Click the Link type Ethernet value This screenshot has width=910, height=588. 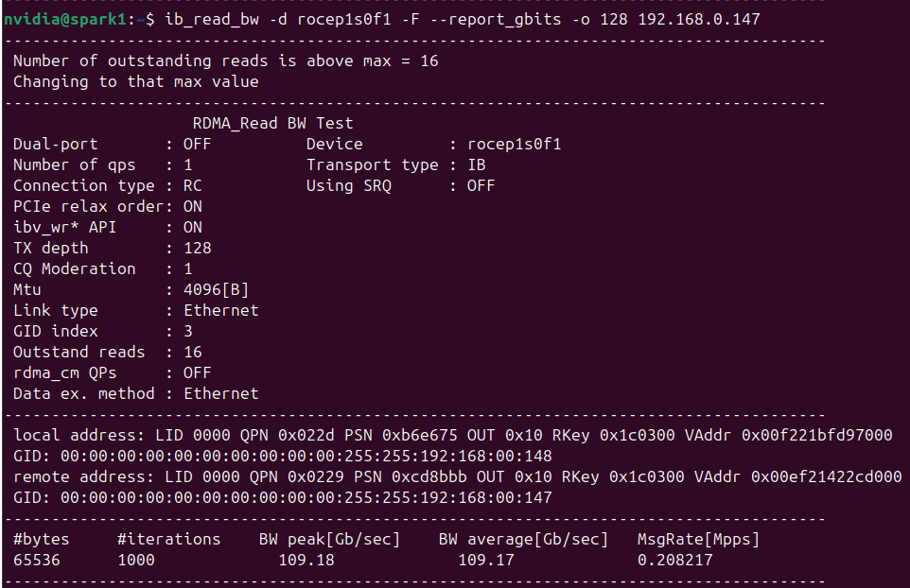click(221, 311)
